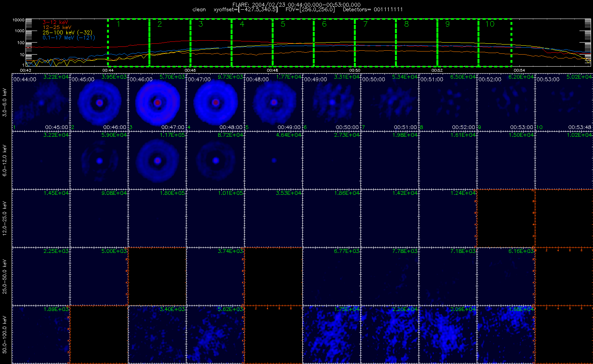Open the 50.0-100.0 keV image with peak 3.40E+03
The height and width of the screenshot is (364, 593).
(157, 335)
